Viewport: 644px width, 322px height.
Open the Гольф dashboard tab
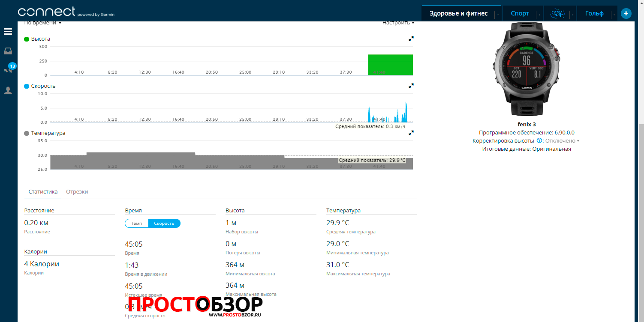pos(594,13)
